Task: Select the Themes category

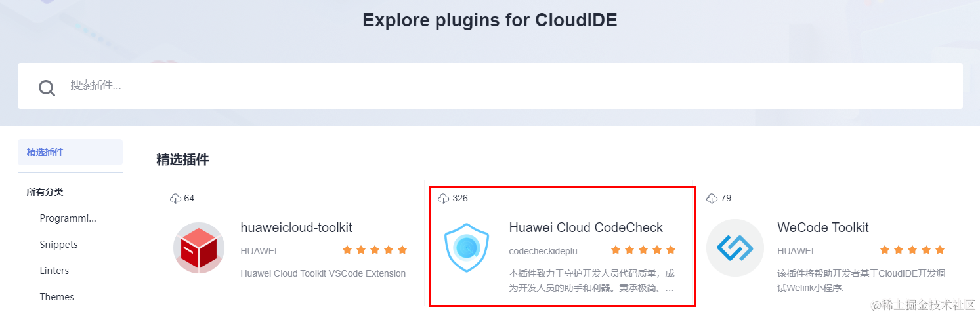Action: click(x=56, y=297)
